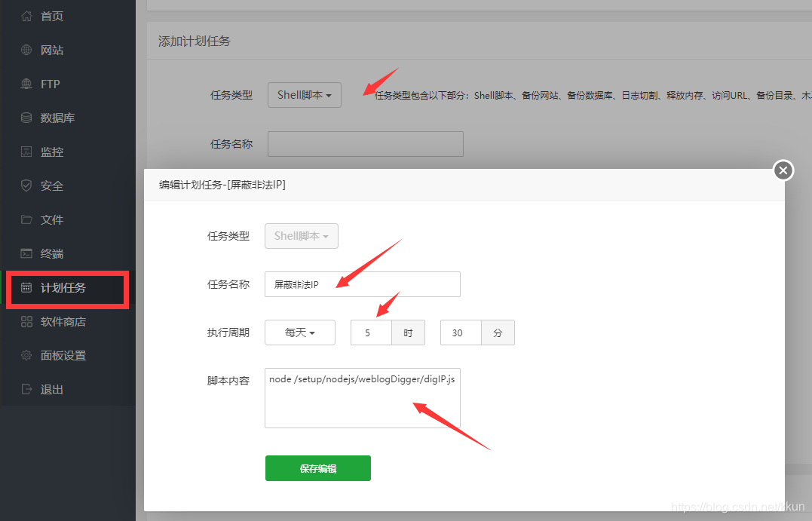Click the dialog title 编辑计划任务-[屏蔽非法IP]
This screenshot has width=812, height=521.
222,185
